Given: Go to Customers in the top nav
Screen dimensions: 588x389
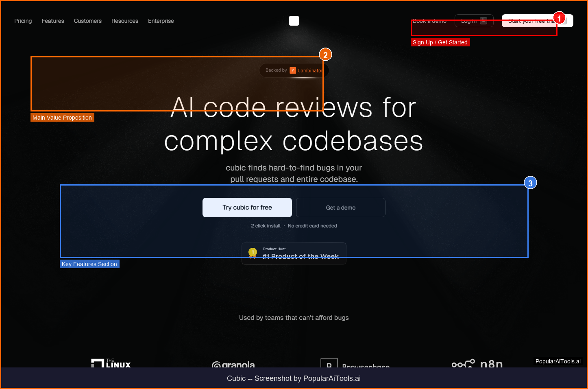Looking at the screenshot, I should pyautogui.click(x=87, y=21).
